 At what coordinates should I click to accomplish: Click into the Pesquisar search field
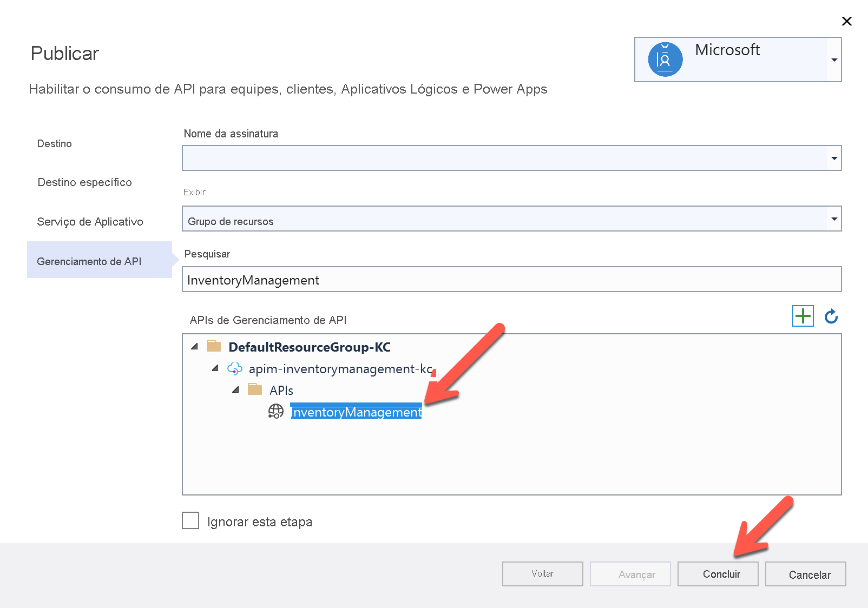511,279
